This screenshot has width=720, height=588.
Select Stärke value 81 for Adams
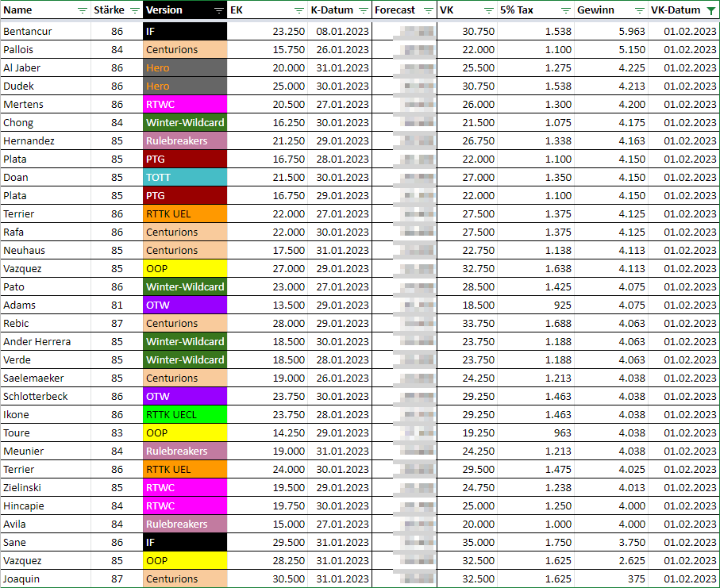pos(117,306)
